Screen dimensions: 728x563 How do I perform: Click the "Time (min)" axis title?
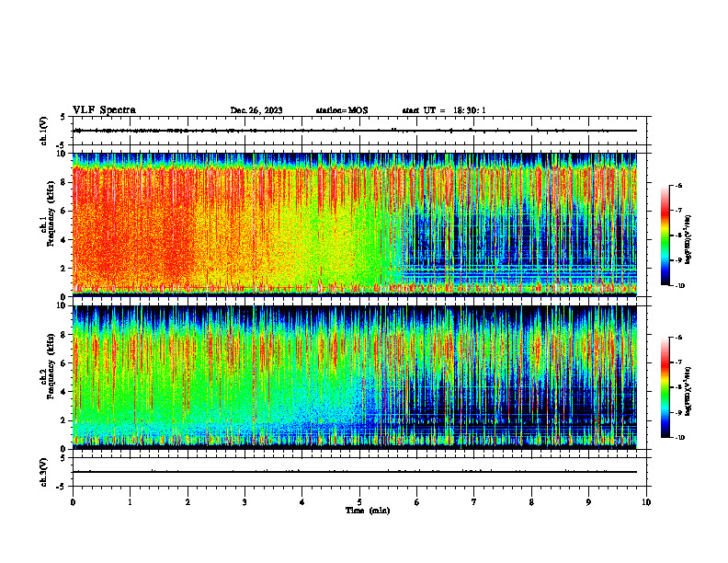(368, 511)
